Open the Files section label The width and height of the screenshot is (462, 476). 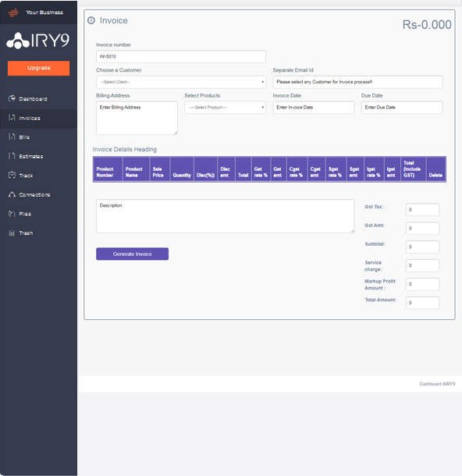25,214
